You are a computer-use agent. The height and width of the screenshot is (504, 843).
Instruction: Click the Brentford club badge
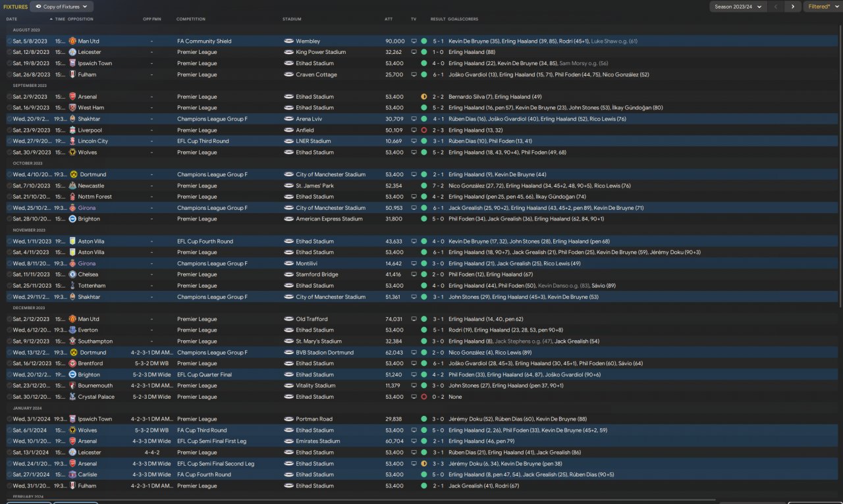click(x=72, y=364)
